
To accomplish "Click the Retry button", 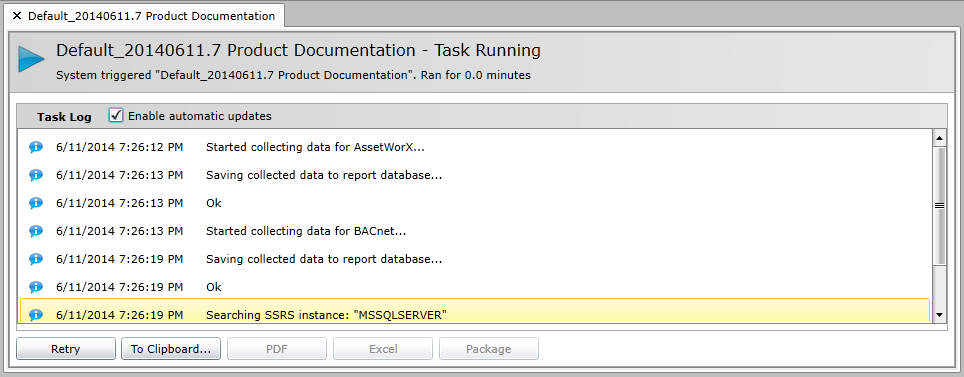I will pyautogui.click(x=66, y=349).
